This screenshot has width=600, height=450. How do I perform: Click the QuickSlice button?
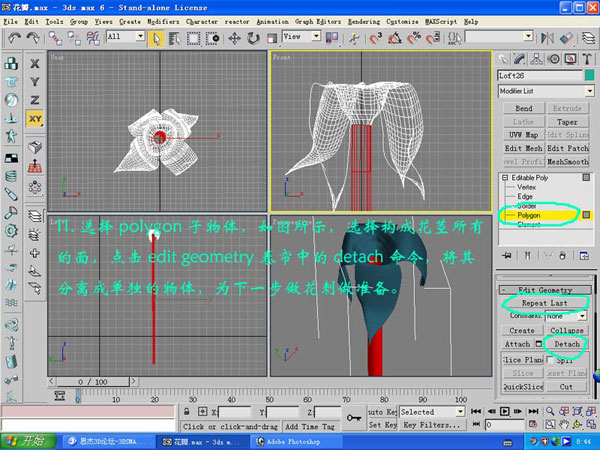point(523,387)
